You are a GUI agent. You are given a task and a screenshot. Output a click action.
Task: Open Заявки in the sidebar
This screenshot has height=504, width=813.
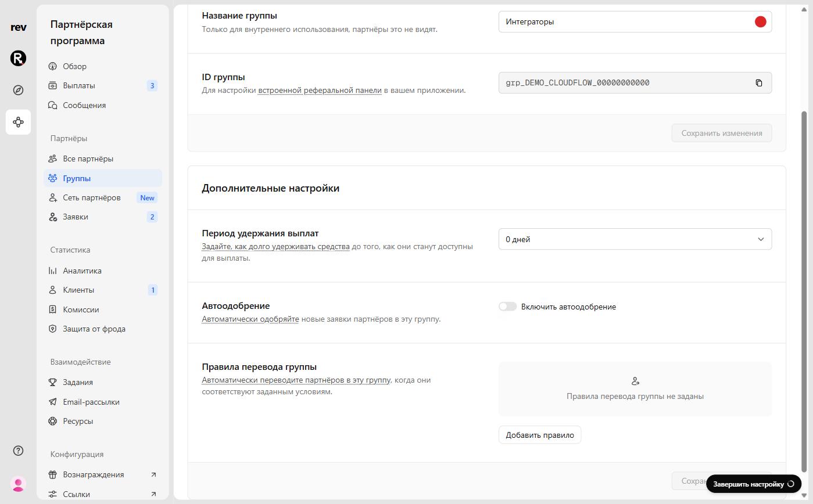(102, 217)
